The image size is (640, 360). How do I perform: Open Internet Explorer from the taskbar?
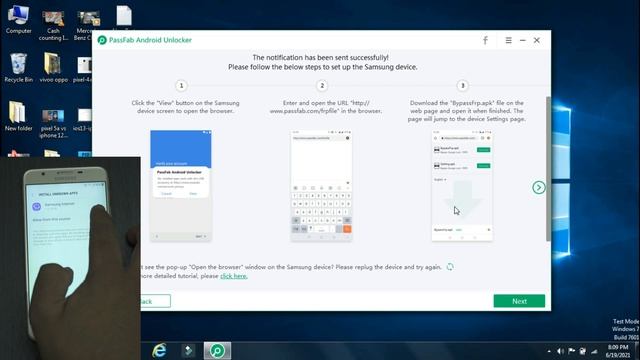point(159,351)
